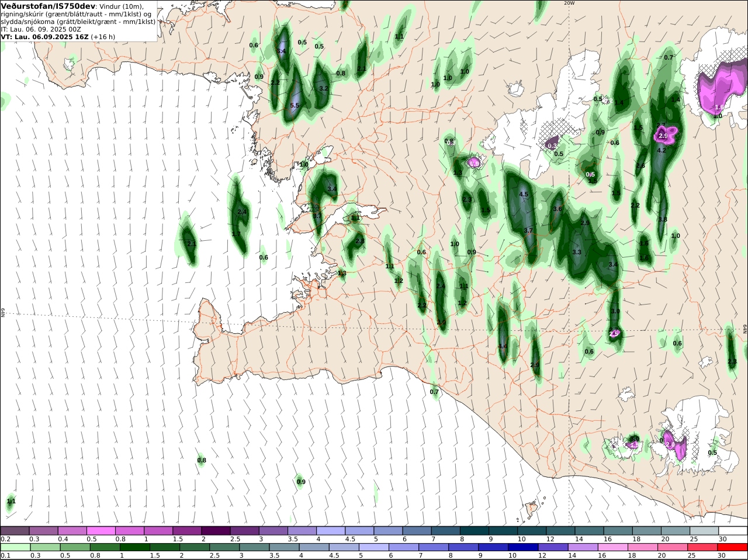Click the white swatch labeled 30 in upper legend
The image size is (748, 560).
pyautogui.click(x=732, y=531)
